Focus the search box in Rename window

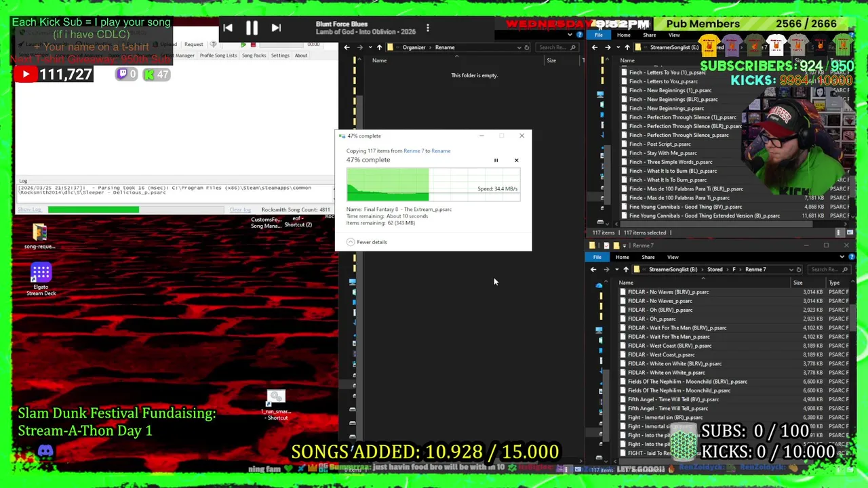[x=557, y=47]
